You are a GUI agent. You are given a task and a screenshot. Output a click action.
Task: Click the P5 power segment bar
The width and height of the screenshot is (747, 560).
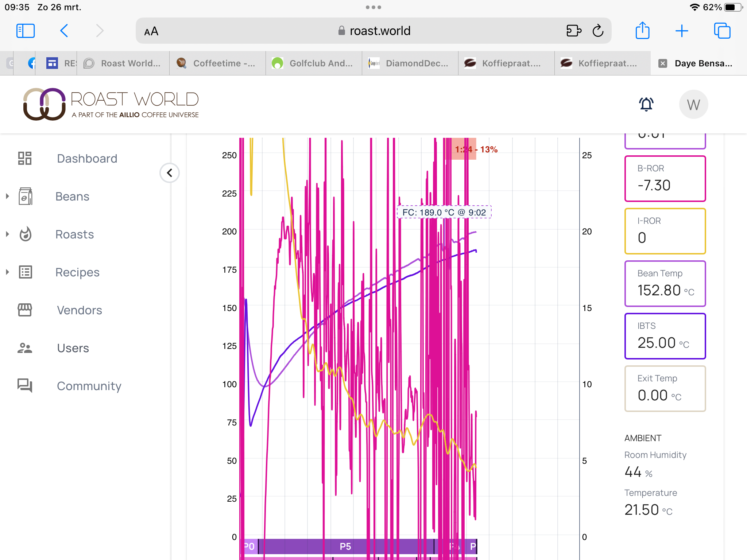point(345,546)
